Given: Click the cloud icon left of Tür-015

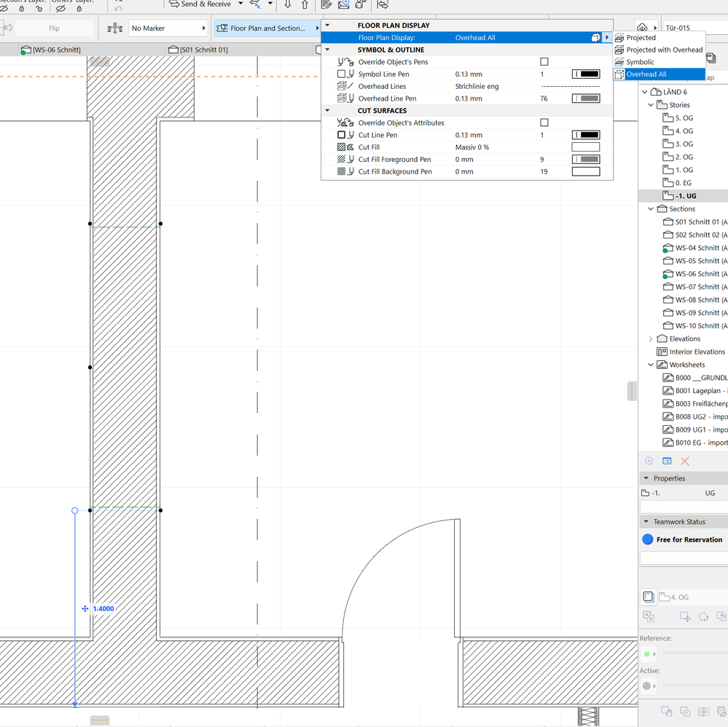Looking at the screenshot, I should tap(642, 28).
